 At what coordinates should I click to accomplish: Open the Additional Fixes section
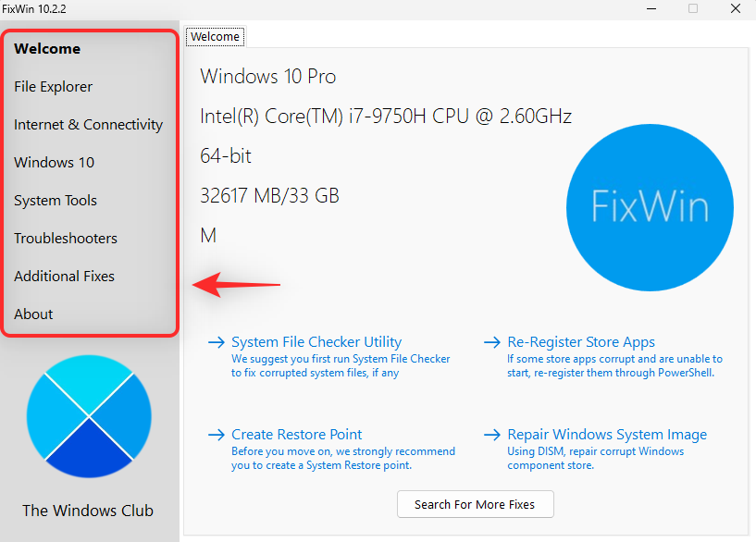[64, 277]
